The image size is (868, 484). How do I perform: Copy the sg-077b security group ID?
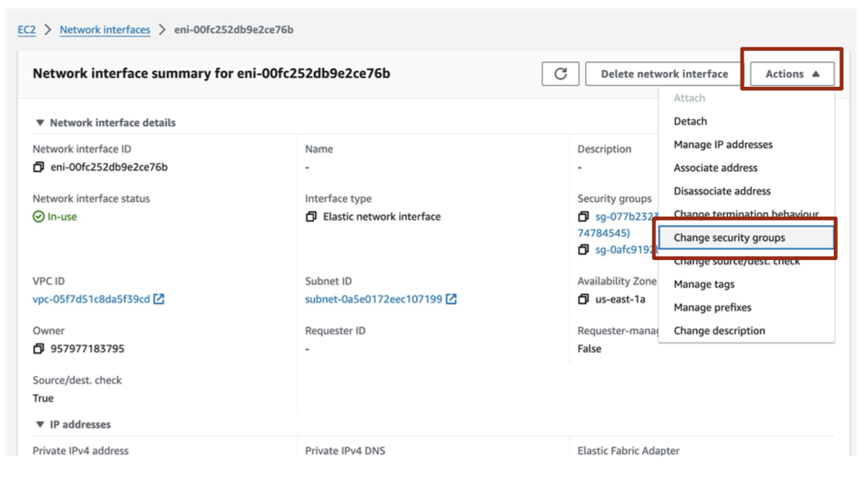[x=583, y=217]
